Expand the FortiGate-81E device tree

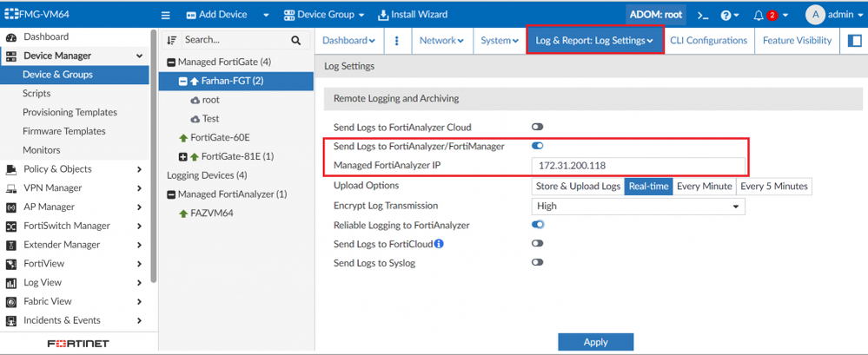click(x=182, y=157)
